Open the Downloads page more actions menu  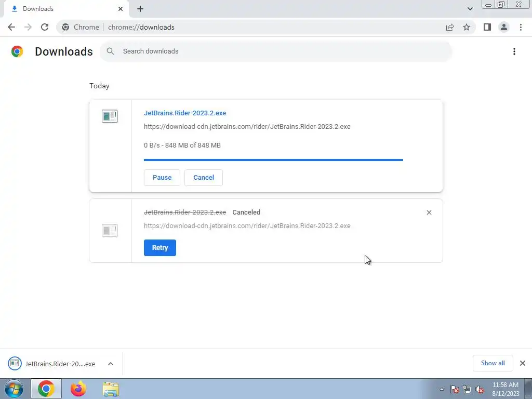point(514,51)
